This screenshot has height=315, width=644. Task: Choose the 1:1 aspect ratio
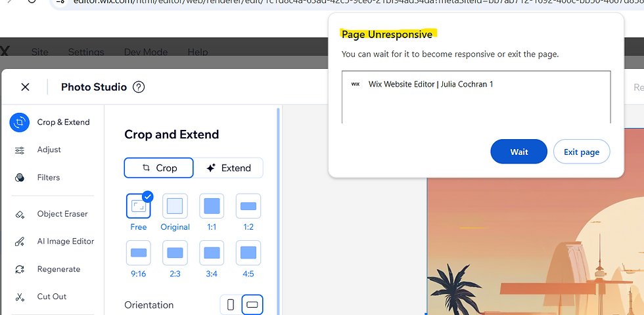coord(212,206)
